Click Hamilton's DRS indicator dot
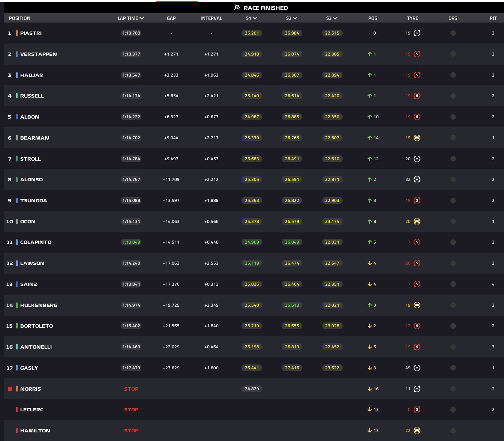 pyautogui.click(x=453, y=430)
